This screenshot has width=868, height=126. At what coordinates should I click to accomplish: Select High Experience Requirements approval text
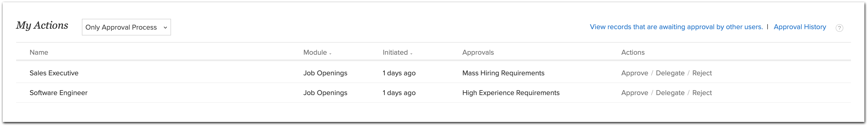coord(511,93)
